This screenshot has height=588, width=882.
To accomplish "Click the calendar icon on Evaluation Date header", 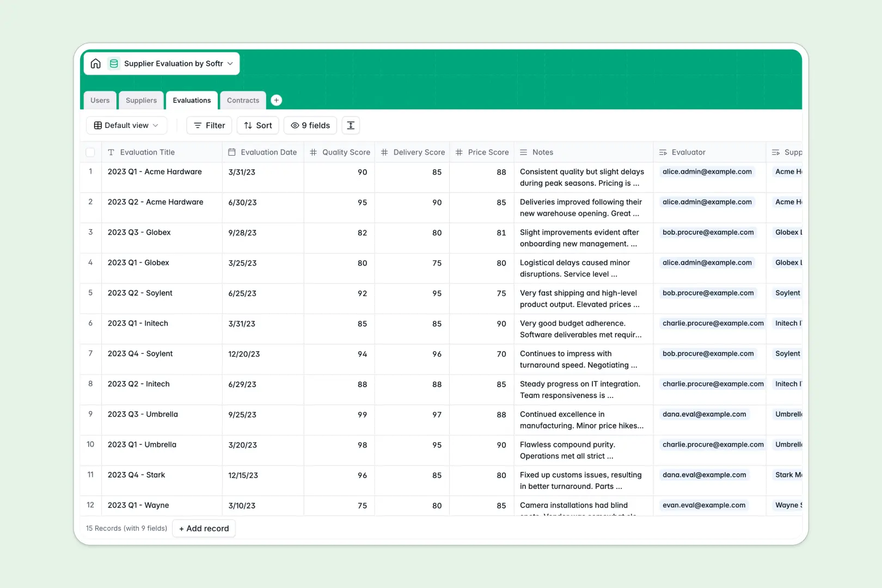I will tap(232, 152).
